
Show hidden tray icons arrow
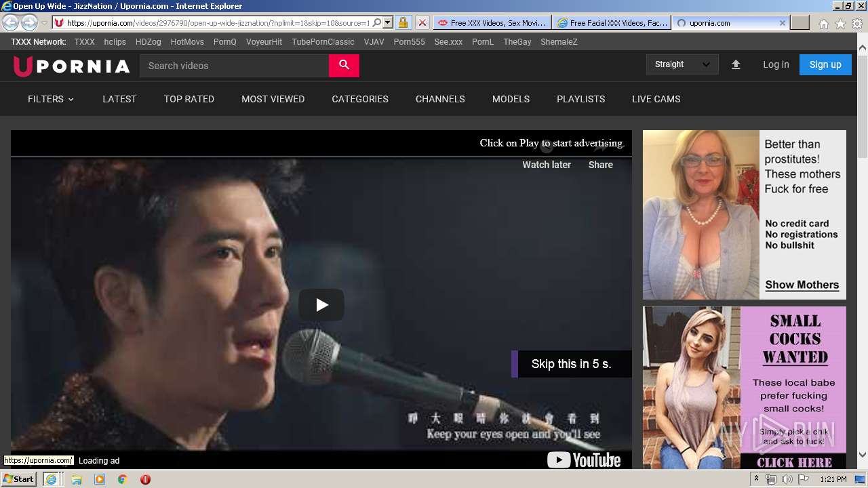tap(756, 479)
